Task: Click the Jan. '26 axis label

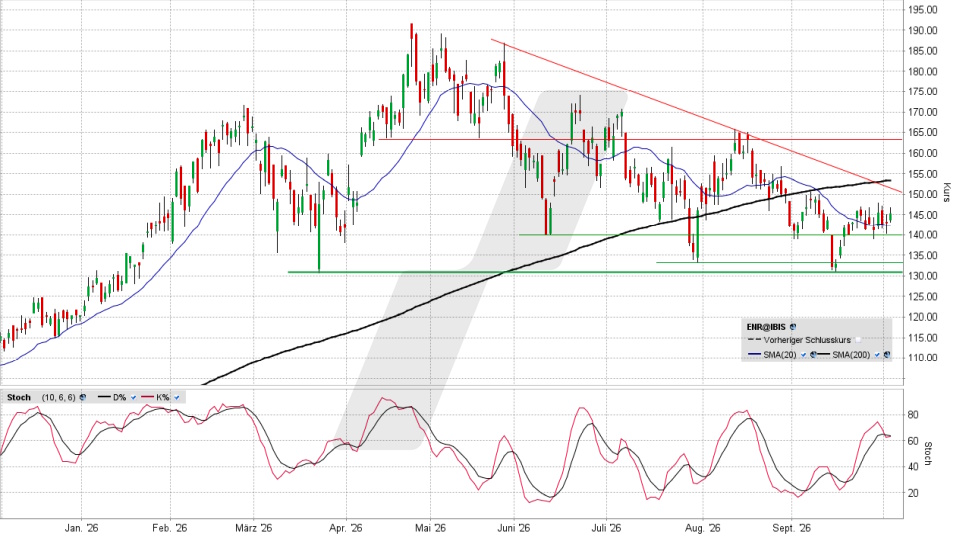Action: 81,528
